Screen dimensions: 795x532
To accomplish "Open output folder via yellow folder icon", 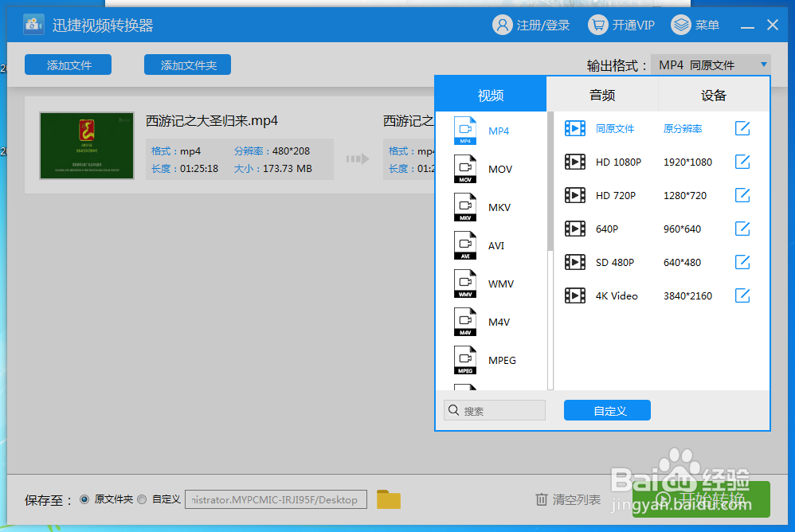I will point(388,499).
